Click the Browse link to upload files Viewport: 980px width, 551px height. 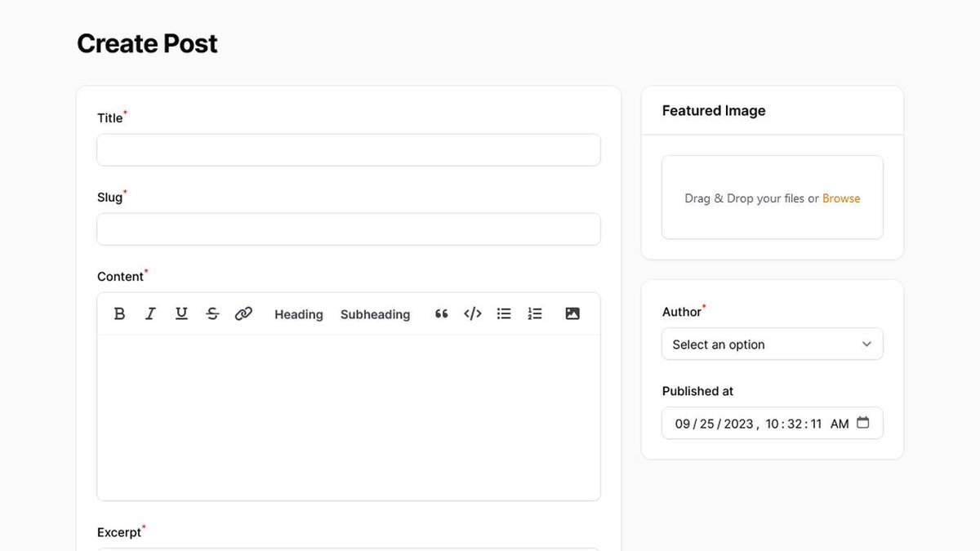(841, 198)
